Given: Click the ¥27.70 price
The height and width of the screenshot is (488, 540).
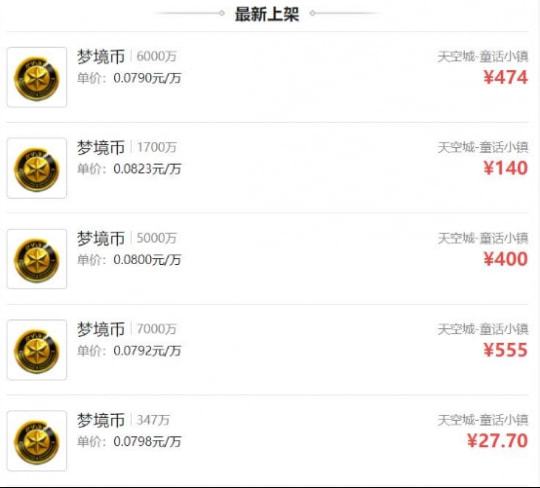Looking at the screenshot, I should [x=497, y=441].
